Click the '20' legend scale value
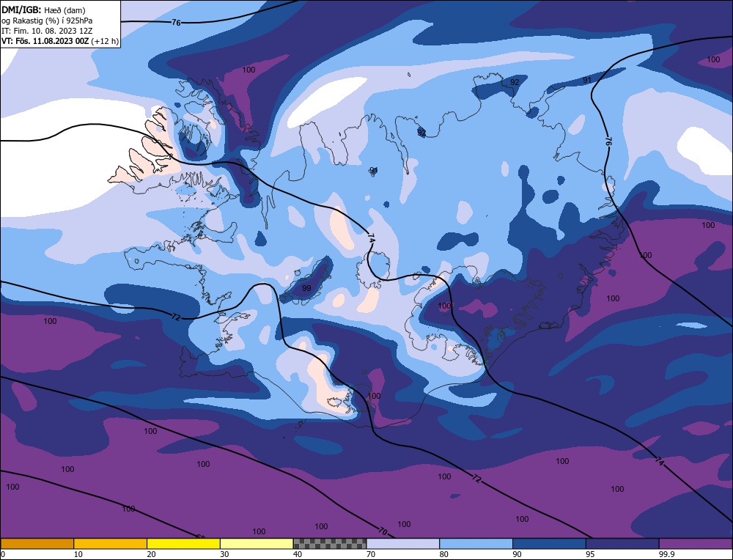Viewport: 733px width, 560px height. 152,554
